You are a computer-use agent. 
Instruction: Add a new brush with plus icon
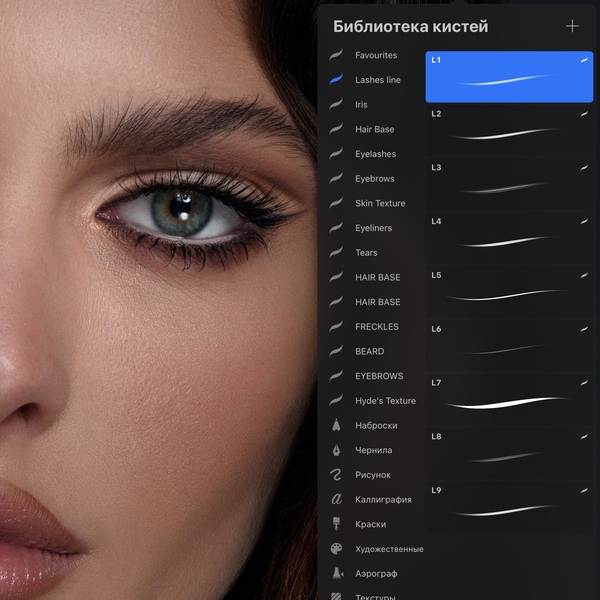[x=572, y=26]
